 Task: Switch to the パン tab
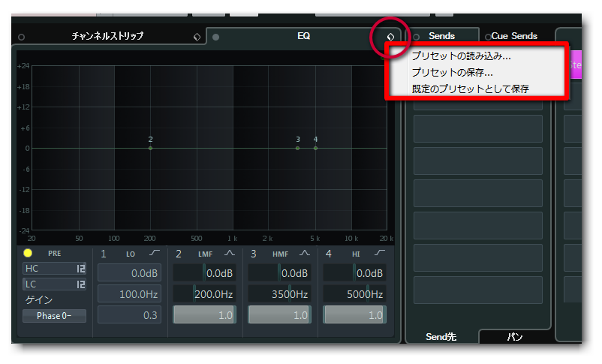pyautogui.click(x=515, y=337)
